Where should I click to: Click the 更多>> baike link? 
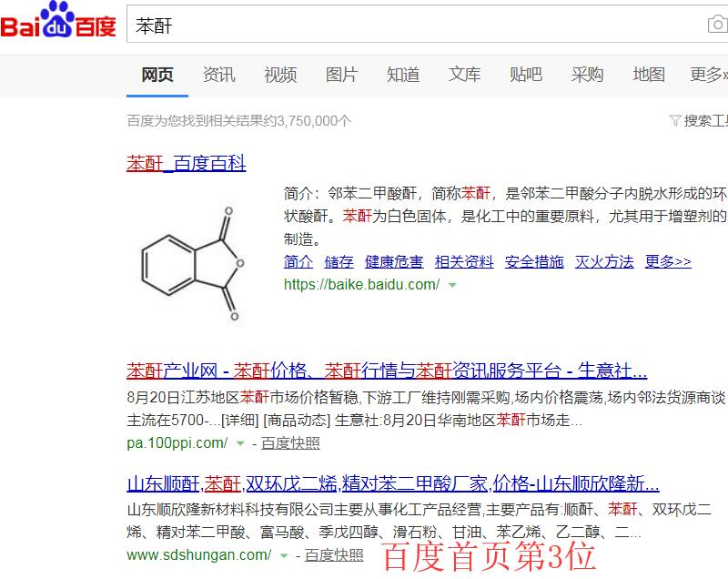coord(668,262)
